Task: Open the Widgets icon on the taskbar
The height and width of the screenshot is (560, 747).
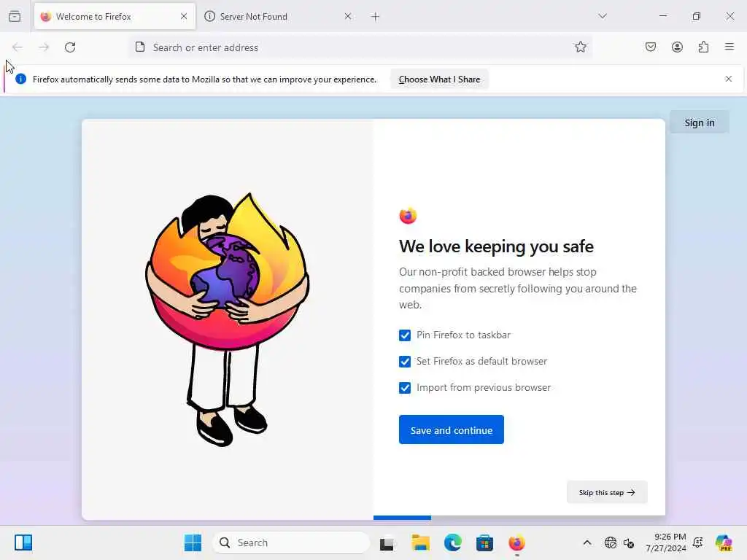Action: point(23,542)
